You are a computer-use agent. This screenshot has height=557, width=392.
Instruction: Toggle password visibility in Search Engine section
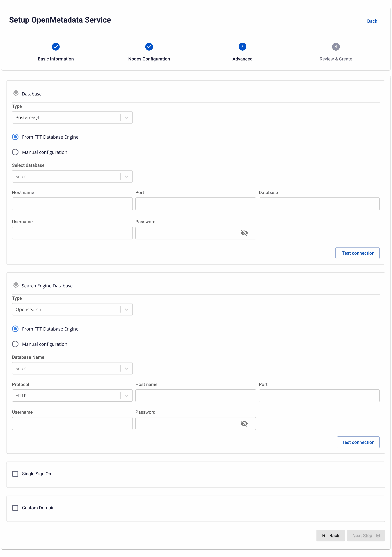coord(244,424)
